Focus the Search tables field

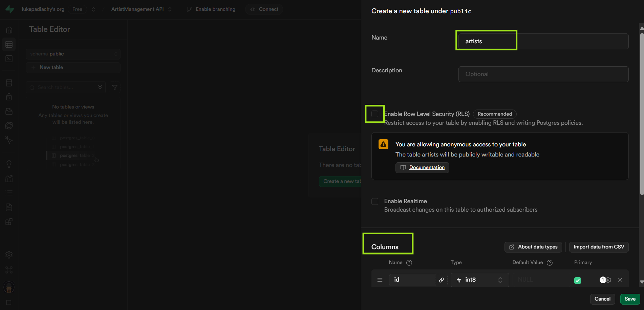click(x=66, y=87)
